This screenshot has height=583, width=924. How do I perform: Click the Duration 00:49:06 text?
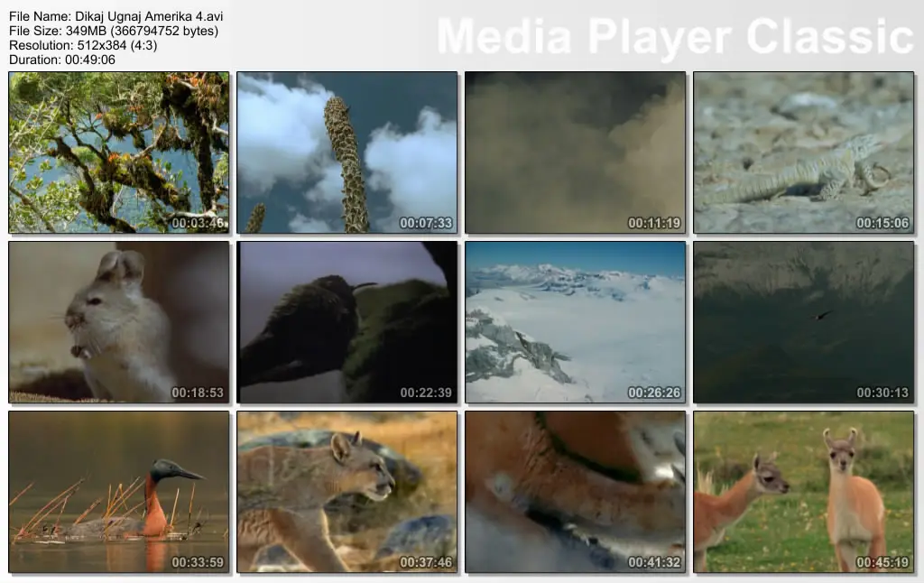62,60
